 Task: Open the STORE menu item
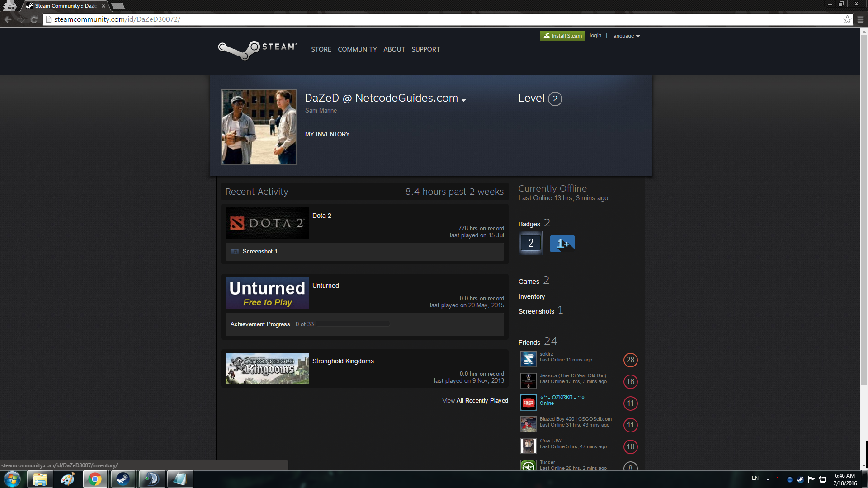click(321, 49)
